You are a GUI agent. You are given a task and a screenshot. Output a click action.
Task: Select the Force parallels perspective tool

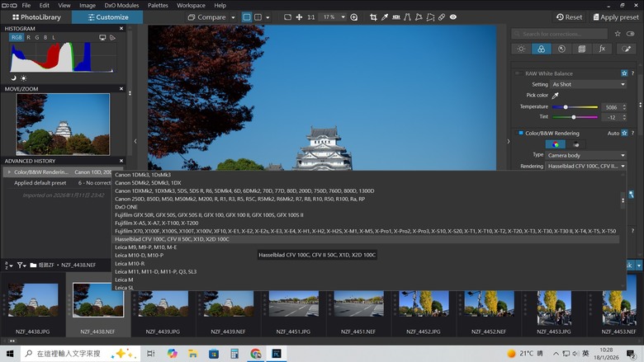pos(407,17)
